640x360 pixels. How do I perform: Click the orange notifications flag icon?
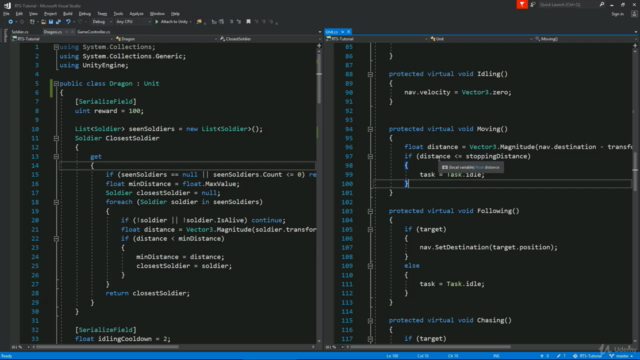pyautogui.click(x=522, y=4)
